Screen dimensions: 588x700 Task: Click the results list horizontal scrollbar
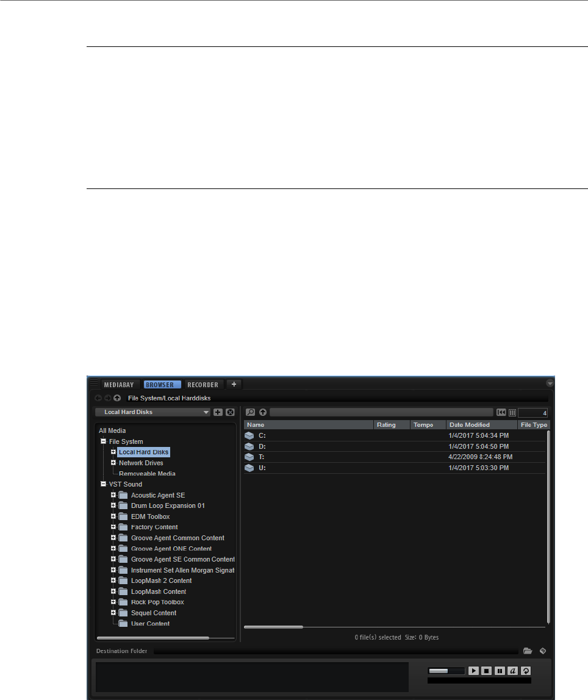pyautogui.click(x=273, y=627)
